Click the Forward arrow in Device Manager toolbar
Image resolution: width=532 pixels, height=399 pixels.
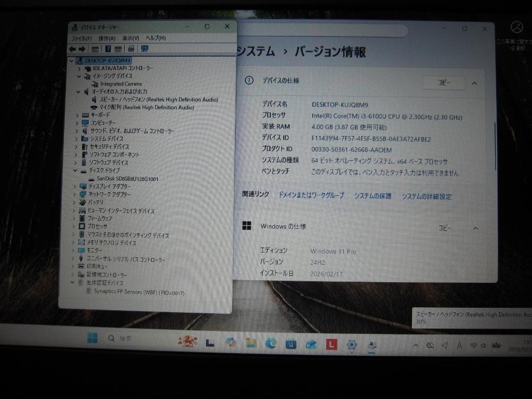pyautogui.click(x=82, y=49)
